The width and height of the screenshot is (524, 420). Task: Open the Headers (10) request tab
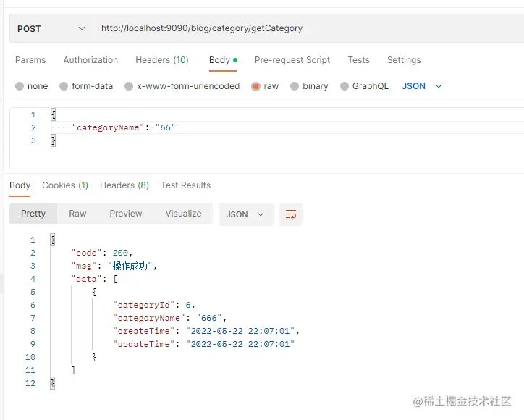[x=162, y=60]
